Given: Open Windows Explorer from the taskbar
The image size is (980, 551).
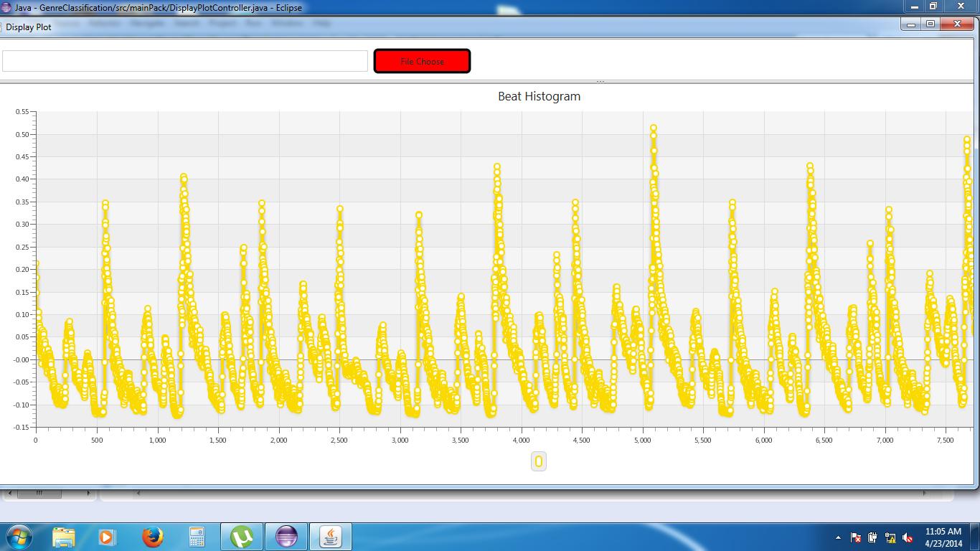Looking at the screenshot, I should pos(64,537).
